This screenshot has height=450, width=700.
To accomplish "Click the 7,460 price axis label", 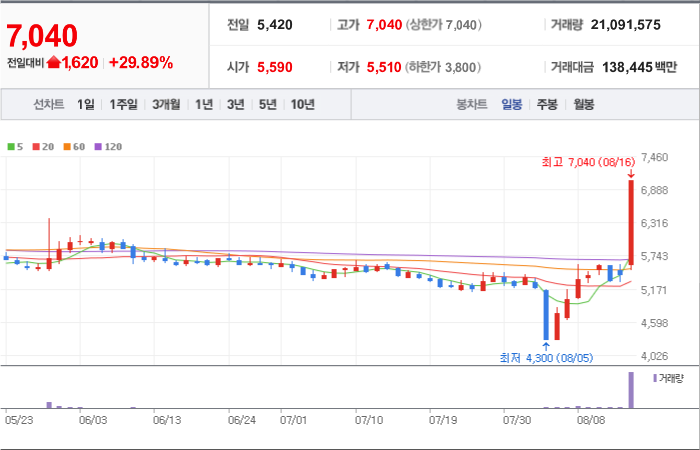I will click(654, 157).
